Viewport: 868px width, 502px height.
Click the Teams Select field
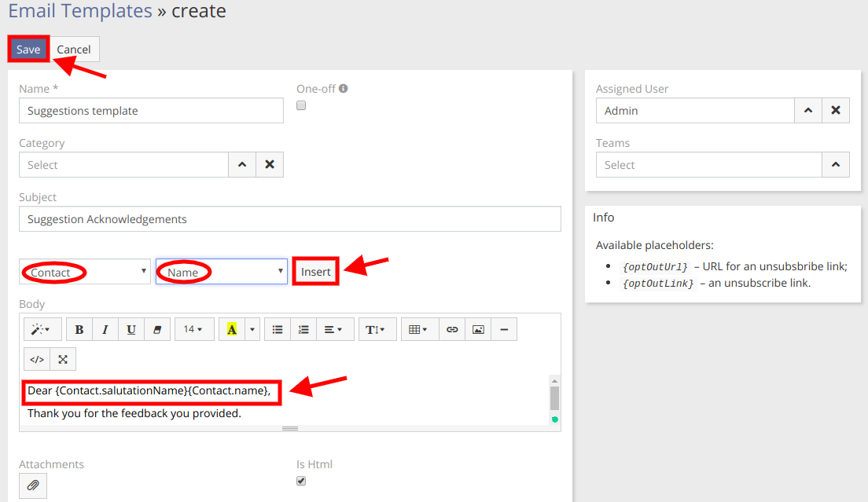pos(709,165)
